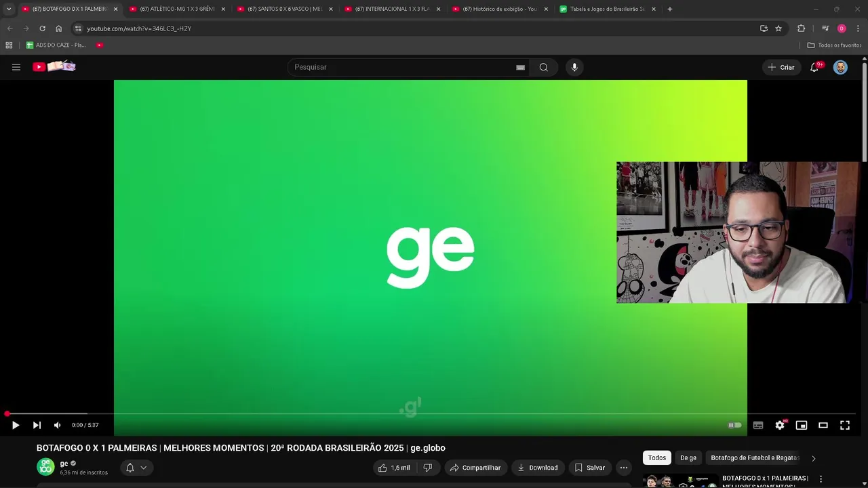Skip to the next video
This screenshot has width=868, height=488.
point(37,425)
